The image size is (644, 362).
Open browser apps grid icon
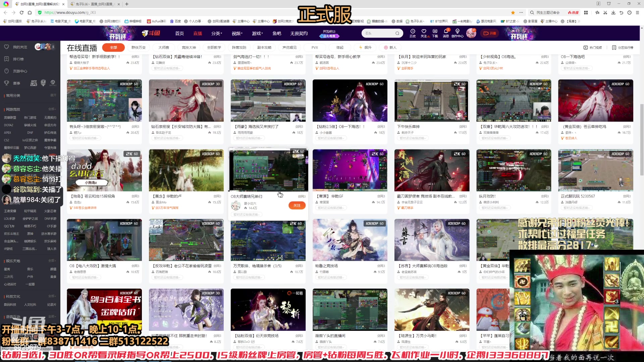point(586,12)
